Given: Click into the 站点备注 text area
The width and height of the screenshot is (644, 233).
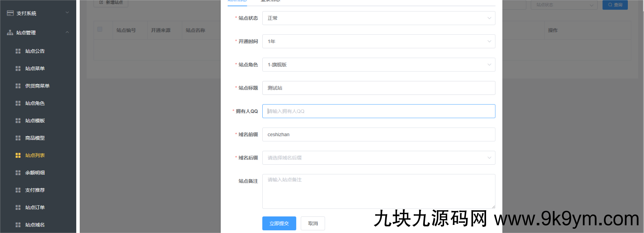Looking at the screenshot, I should 378,191.
